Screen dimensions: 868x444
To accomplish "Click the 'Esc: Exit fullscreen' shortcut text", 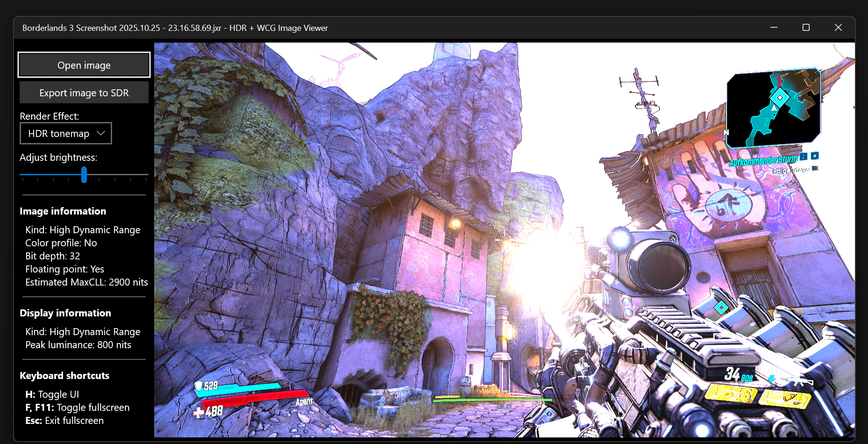I will point(64,421).
